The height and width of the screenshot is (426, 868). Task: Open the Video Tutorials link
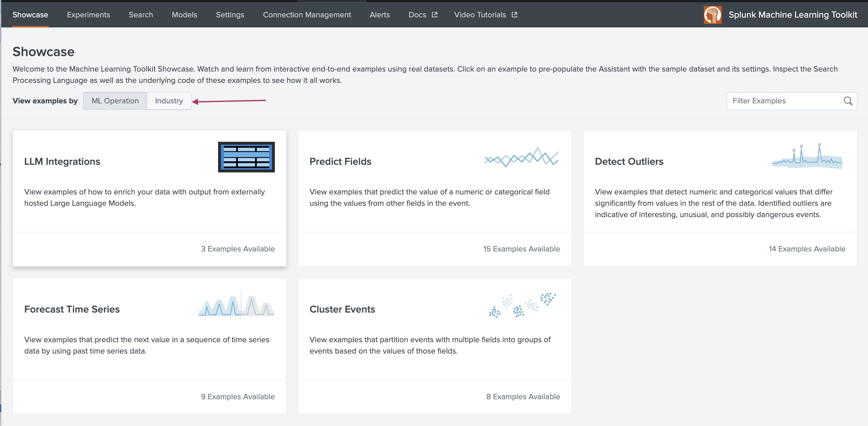click(x=485, y=15)
